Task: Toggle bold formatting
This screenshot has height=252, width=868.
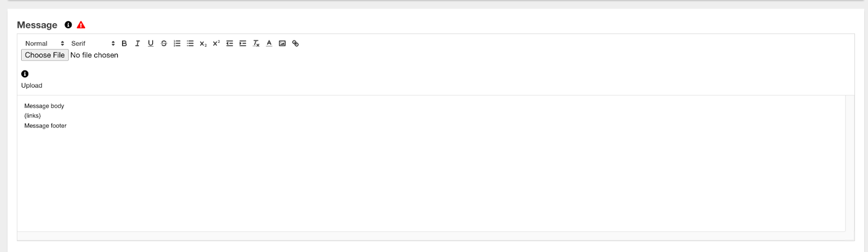Action: (124, 43)
